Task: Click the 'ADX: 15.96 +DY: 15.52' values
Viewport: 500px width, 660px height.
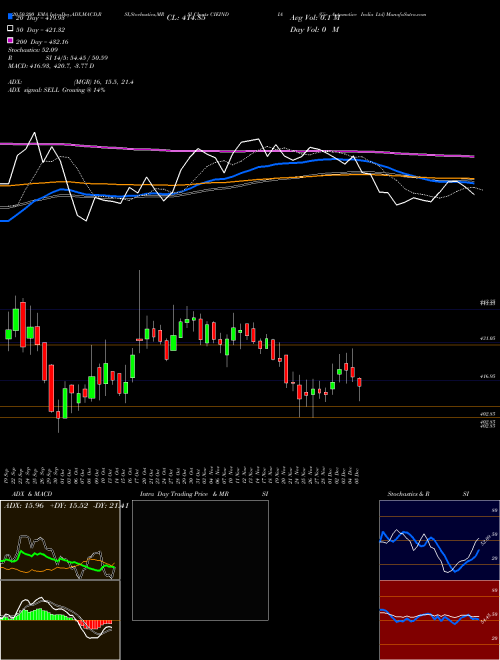Action: coord(45,506)
